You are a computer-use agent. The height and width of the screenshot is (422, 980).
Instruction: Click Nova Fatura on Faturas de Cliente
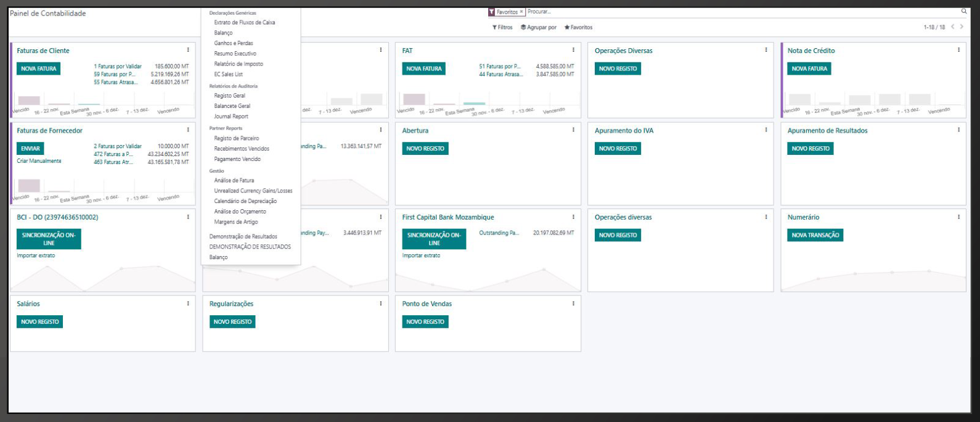tap(39, 68)
